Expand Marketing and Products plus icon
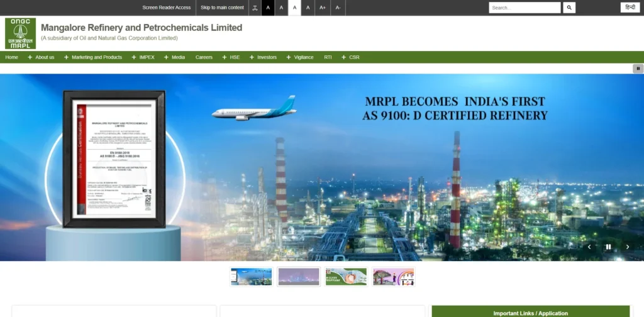 click(66, 57)
